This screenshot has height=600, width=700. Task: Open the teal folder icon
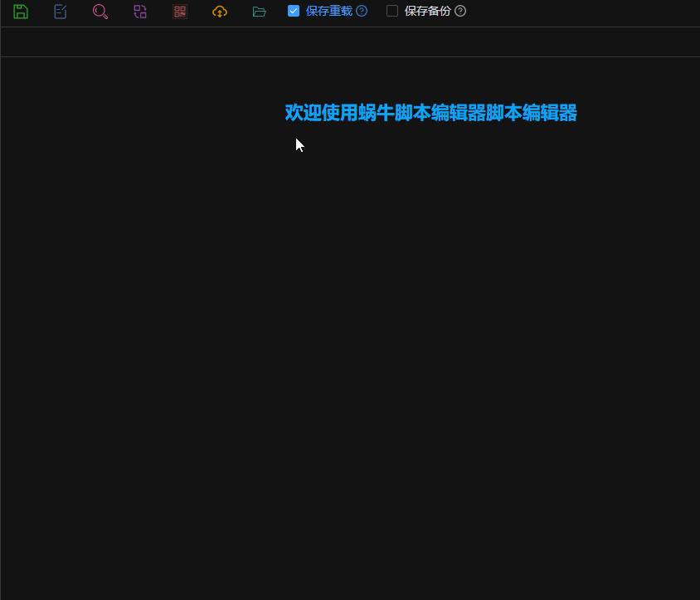tap(260, 11)
